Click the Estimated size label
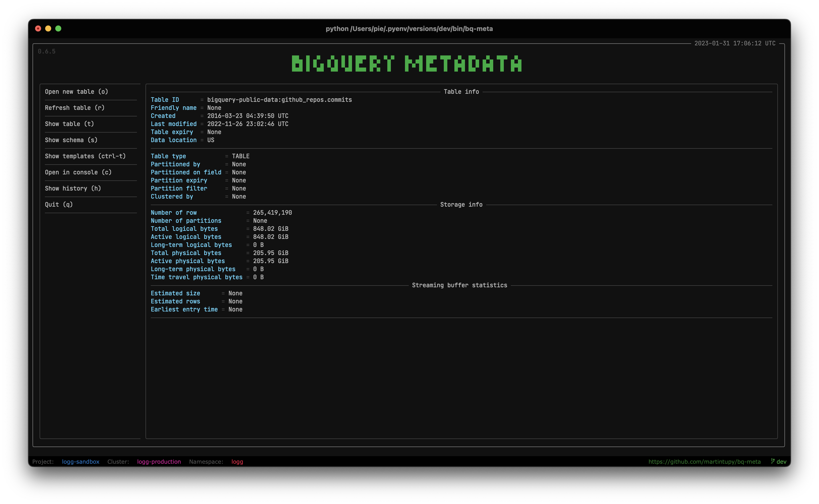 (175, 293)
